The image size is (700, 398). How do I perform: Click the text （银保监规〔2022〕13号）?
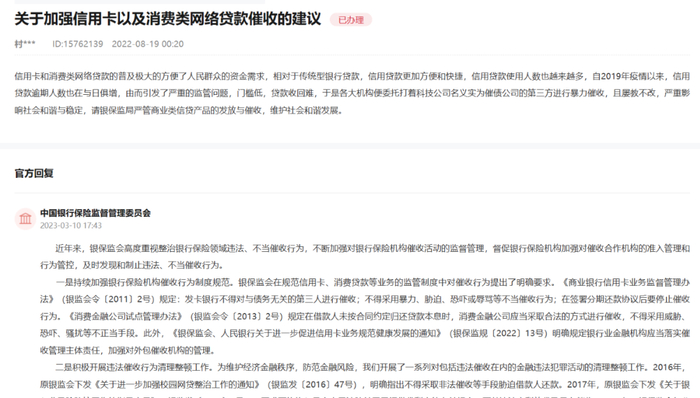click(x=498, y=333)
